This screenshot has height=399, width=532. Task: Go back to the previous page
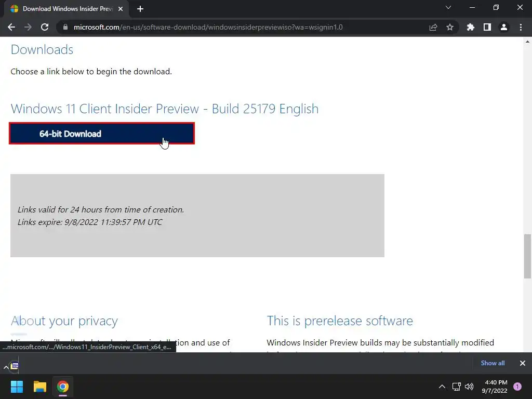click(11, 27)
